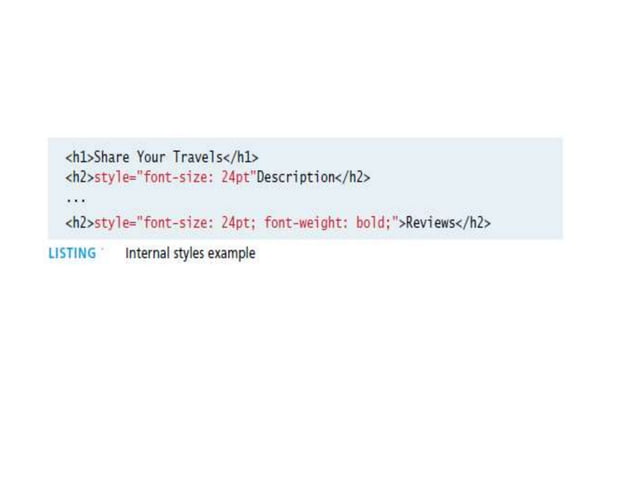Click the opening h1 tag

click(80, 157)
